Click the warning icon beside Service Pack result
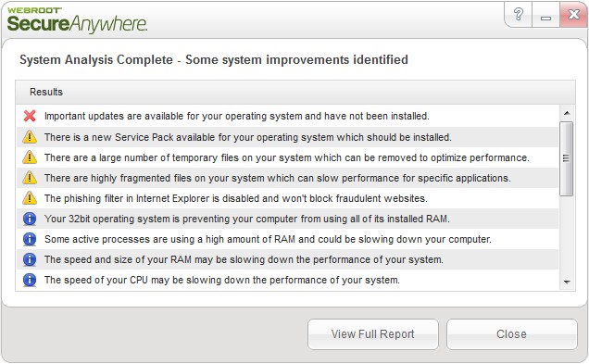Image resolution: width=589 pixels, height=364 pixels. tap(30, 137)
